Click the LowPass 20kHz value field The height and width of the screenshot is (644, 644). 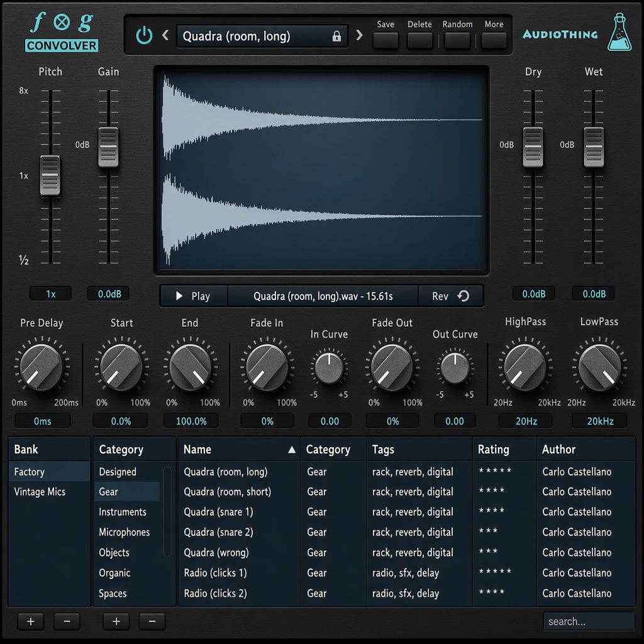point(599,421)
